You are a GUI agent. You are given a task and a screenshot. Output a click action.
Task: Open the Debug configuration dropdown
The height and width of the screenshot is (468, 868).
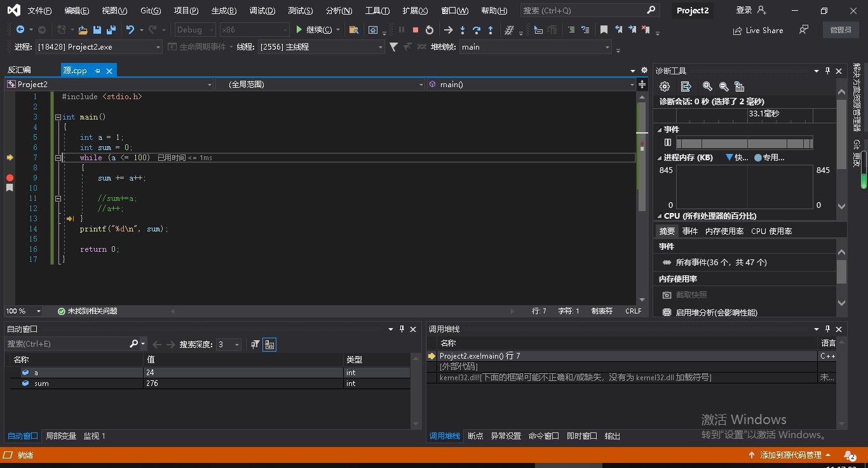[x=195, y=30]
